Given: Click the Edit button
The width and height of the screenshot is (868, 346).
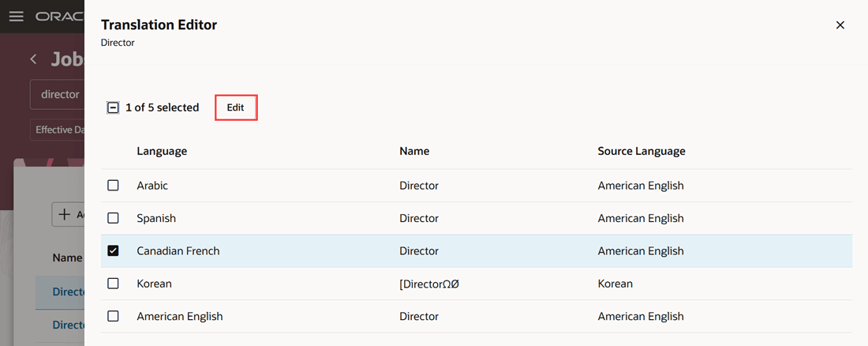Looking at the screenshot, I should pos(236,107).
